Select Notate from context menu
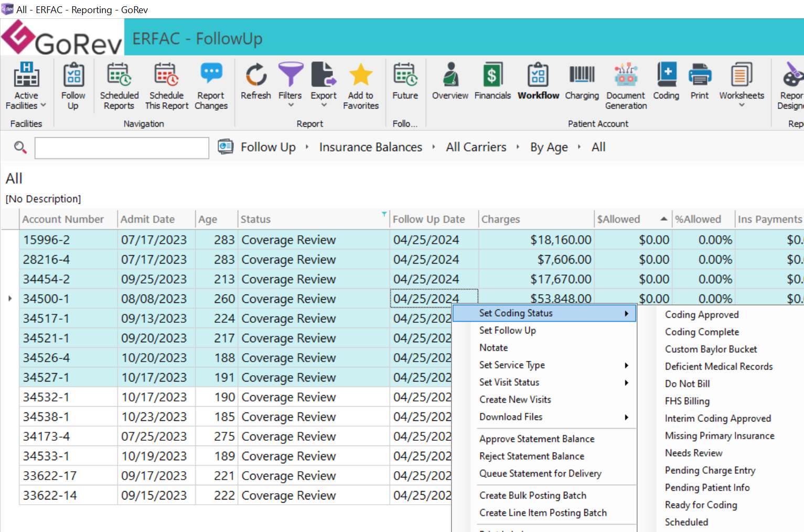 [494, 348]
